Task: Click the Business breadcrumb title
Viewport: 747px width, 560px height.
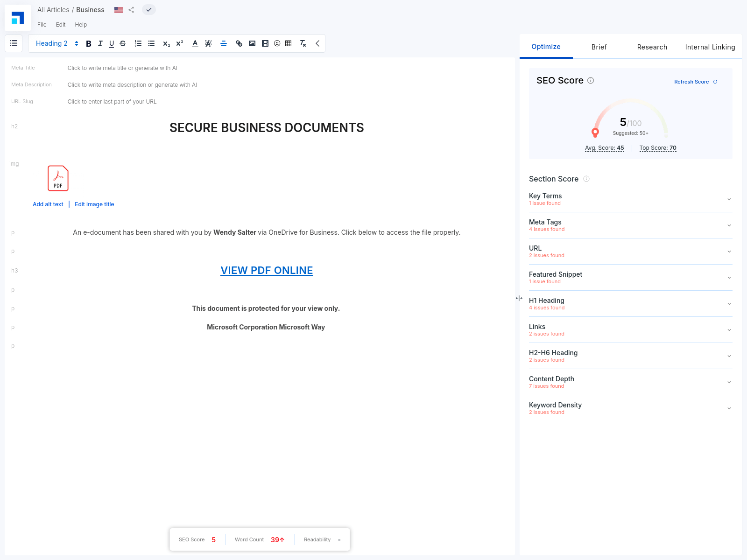Action: coord(90,10)
